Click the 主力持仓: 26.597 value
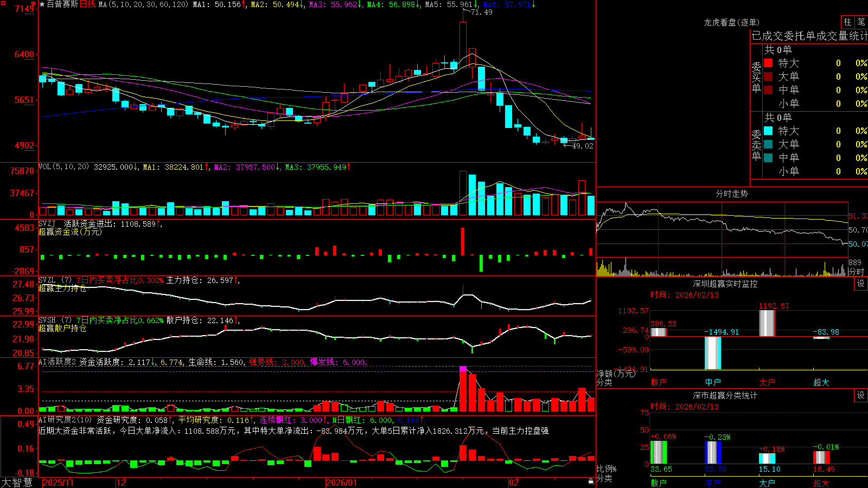Screen dimensions: 868x488 pos(200,280)
